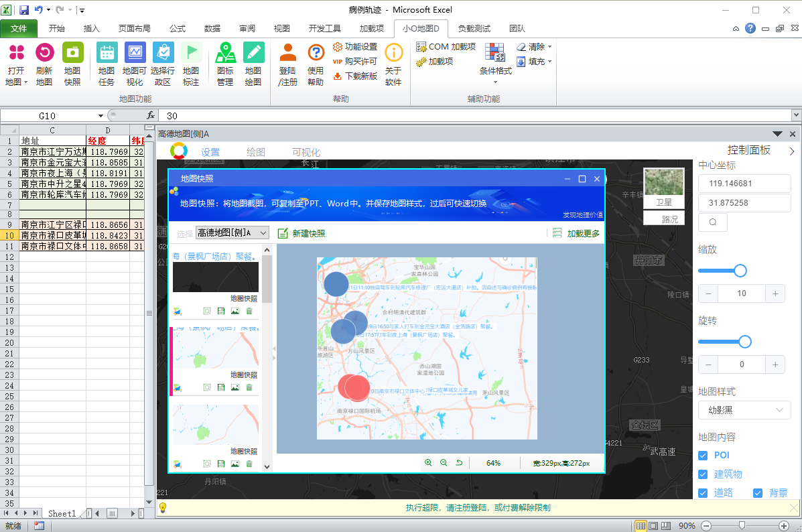Open the 选择 高德地图[侧]A combo box

pos(232,232)
